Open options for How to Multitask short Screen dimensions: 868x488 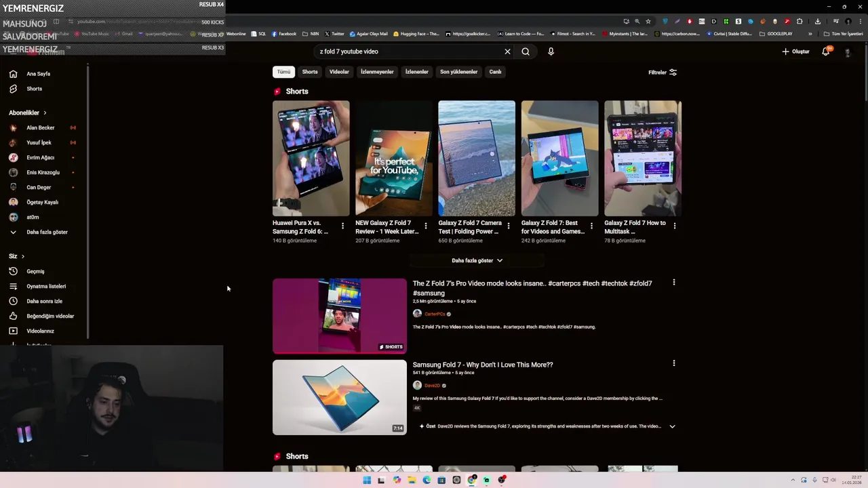click(x=675, y=226)
